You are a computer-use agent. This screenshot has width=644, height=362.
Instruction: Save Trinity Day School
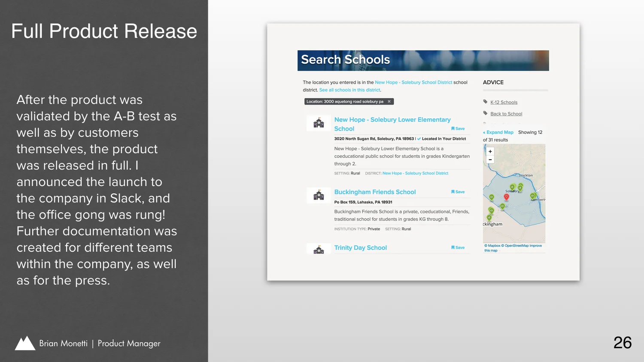point(458,247)
